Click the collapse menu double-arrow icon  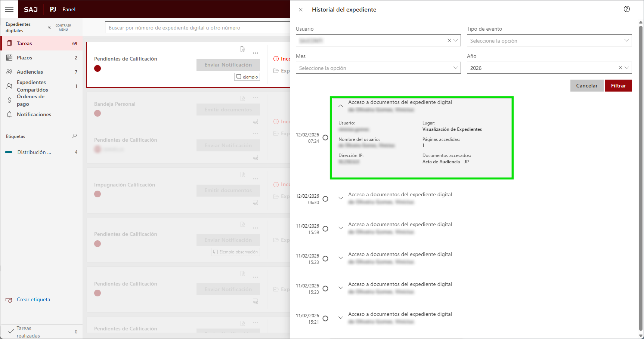(x=49, y=27)
